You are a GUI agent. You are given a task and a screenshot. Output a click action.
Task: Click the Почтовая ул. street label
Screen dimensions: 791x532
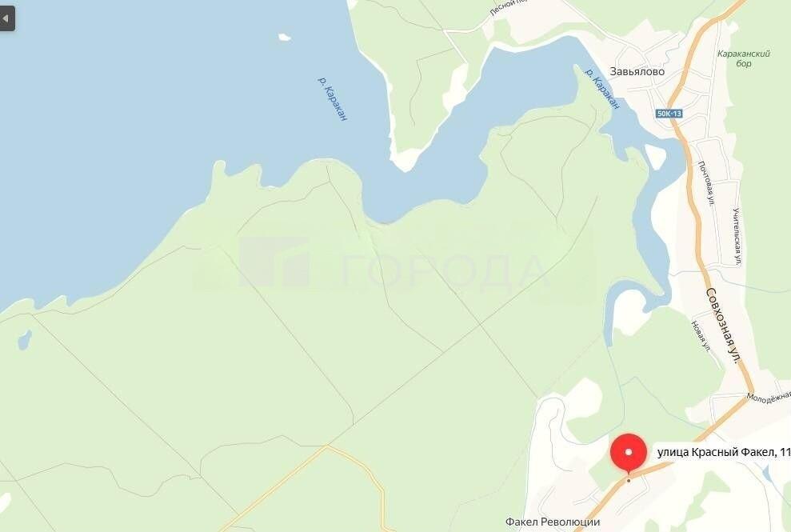[707, 183]
